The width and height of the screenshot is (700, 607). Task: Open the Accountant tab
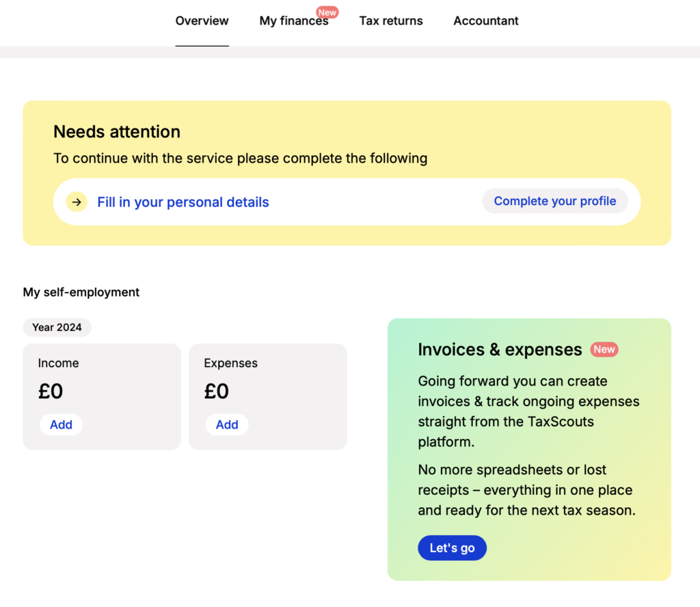click(x=486, y=21)
